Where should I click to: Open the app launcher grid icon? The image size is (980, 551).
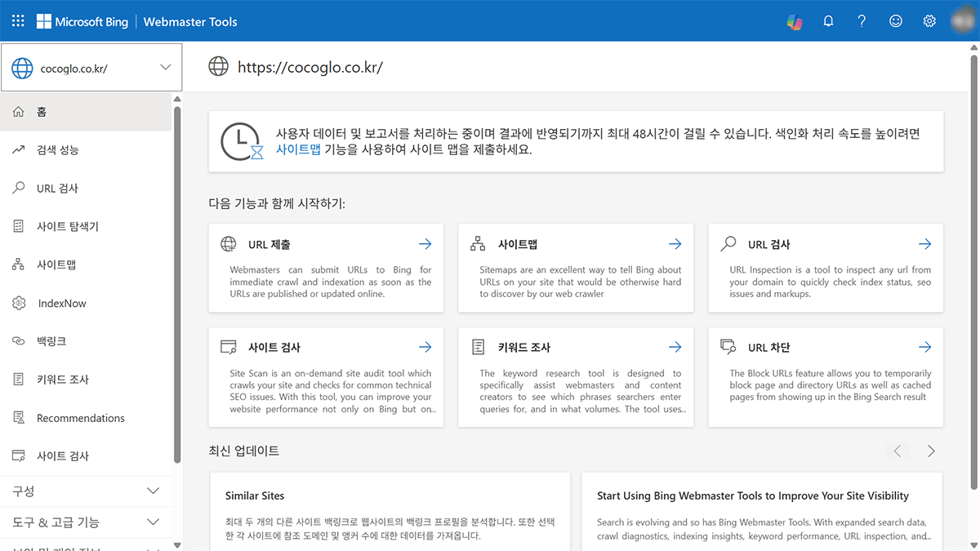pyautogui.click(x=18, y=21)
